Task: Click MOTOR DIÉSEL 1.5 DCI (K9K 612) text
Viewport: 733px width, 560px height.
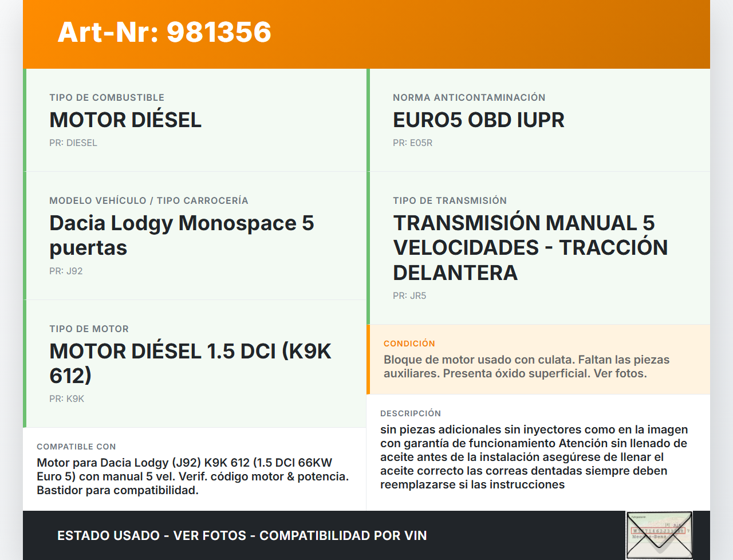Action: click(190, 363)
